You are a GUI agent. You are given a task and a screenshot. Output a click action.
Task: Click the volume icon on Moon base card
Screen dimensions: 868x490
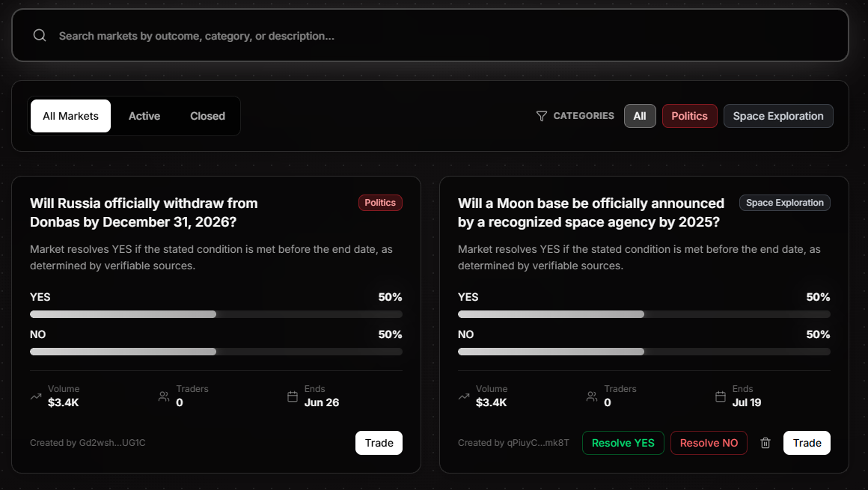[x=464, y=396]
